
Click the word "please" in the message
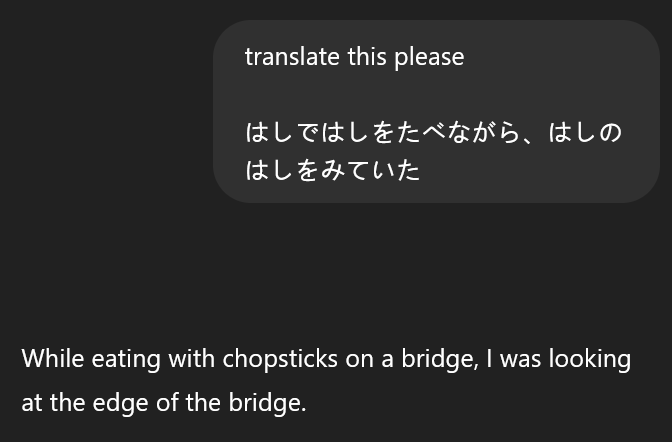pyautogui.click(x=429, y=57)
